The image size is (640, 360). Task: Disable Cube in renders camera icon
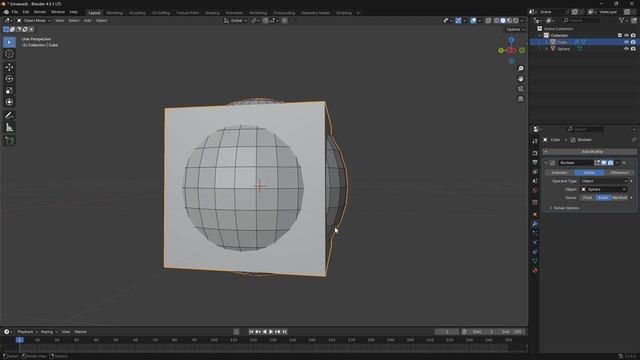pos(633,42)
